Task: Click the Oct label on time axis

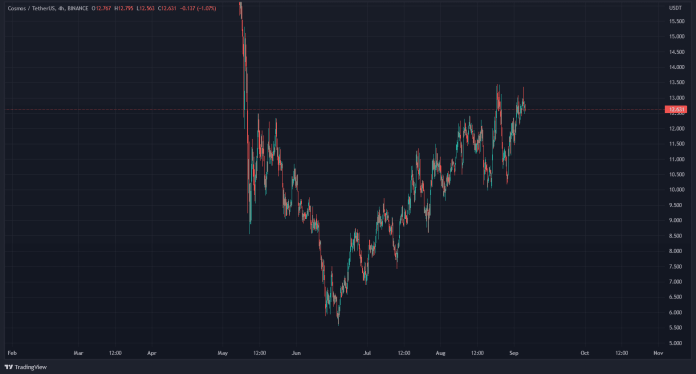Action: (x=585, y=353)
